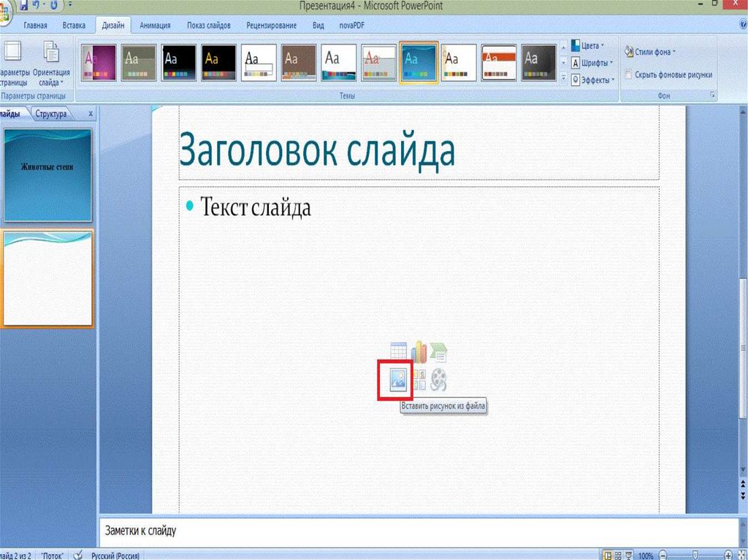Apply the black theme with yellow Aa
The image size is (748, 560).
pyautogui.click(x=218, y=63)
